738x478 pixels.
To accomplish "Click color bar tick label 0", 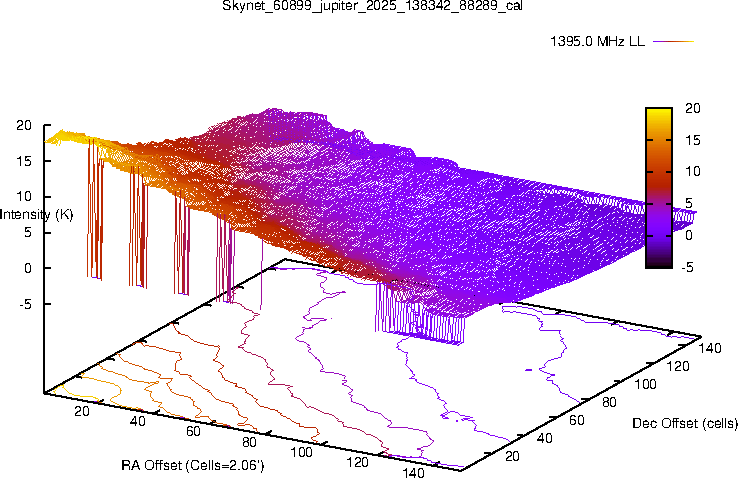I will point(689,235).
